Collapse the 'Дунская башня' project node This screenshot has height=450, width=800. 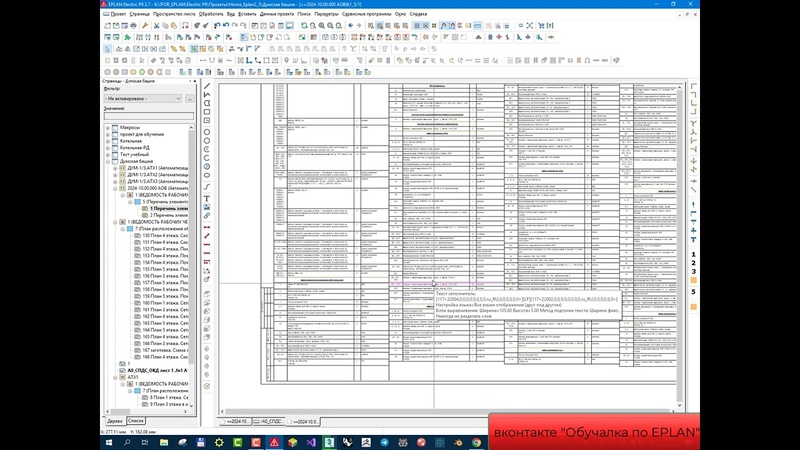click(x=108, y=161)
